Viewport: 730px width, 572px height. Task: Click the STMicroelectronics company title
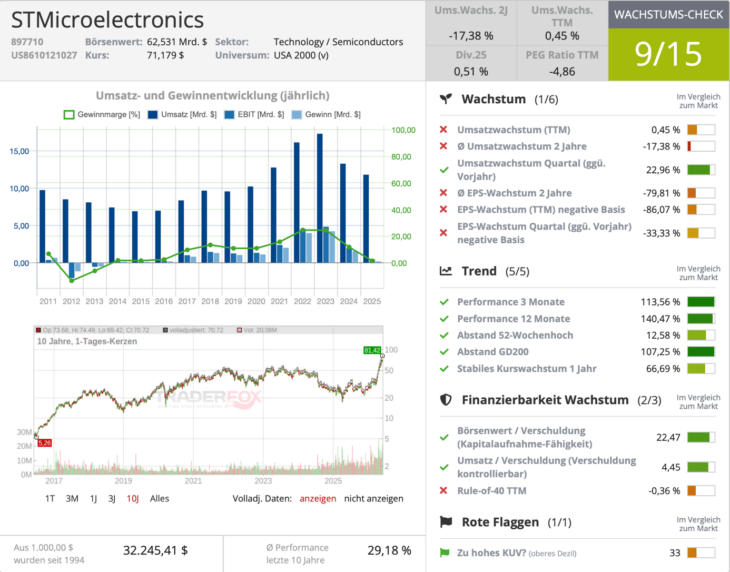tap(108, 20)
